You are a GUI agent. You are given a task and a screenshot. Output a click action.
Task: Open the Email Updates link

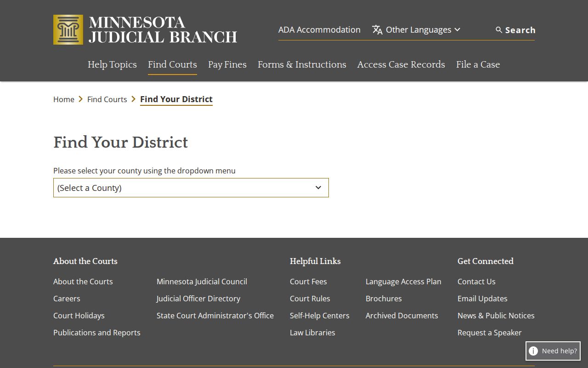click(482, 299)
